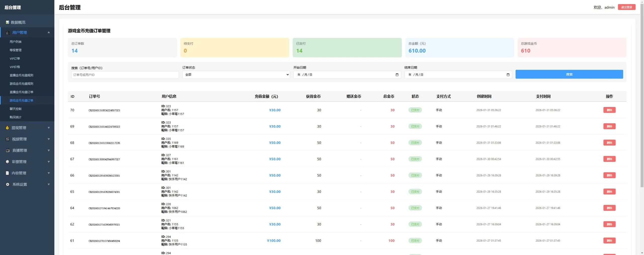Open 数据概览 dashboard chart icon
This screenshot has width=644, height=255.
click(x=8, y=22)
